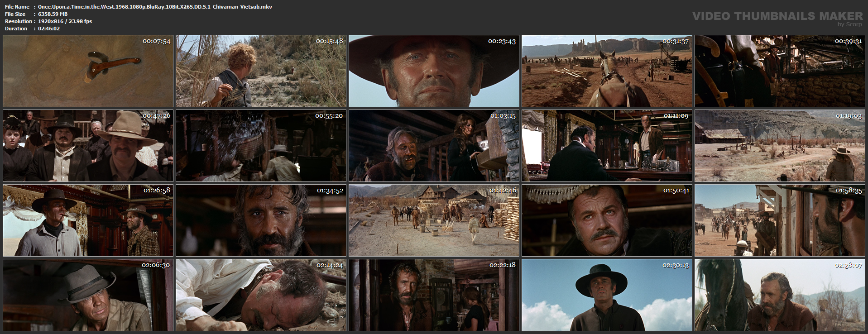Click the bearded man frame at 01:34:52
The width and height of the screenshot is (868, 334).
click(261, 220)
